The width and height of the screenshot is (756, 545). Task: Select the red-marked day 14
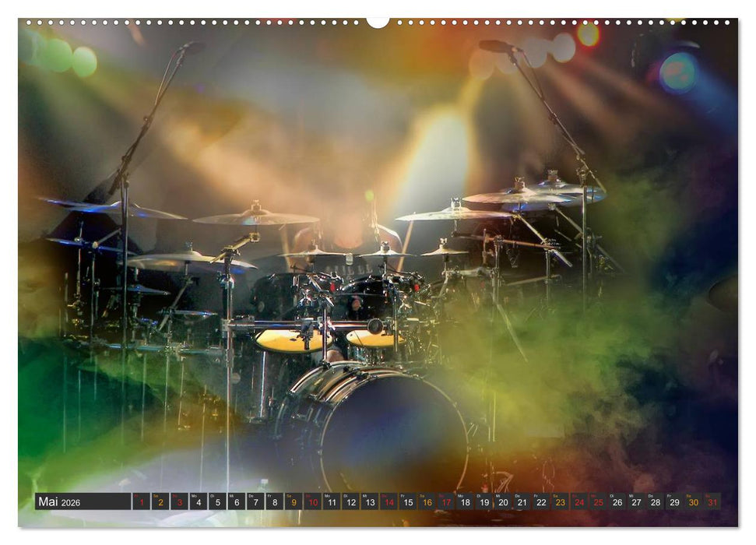point(389,501)
